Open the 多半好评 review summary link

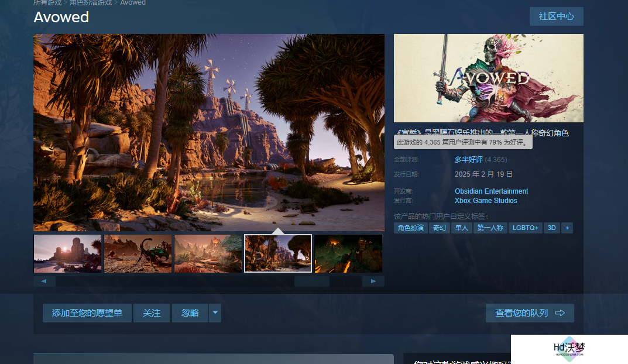pyautogui.click(x=469, y=159)
